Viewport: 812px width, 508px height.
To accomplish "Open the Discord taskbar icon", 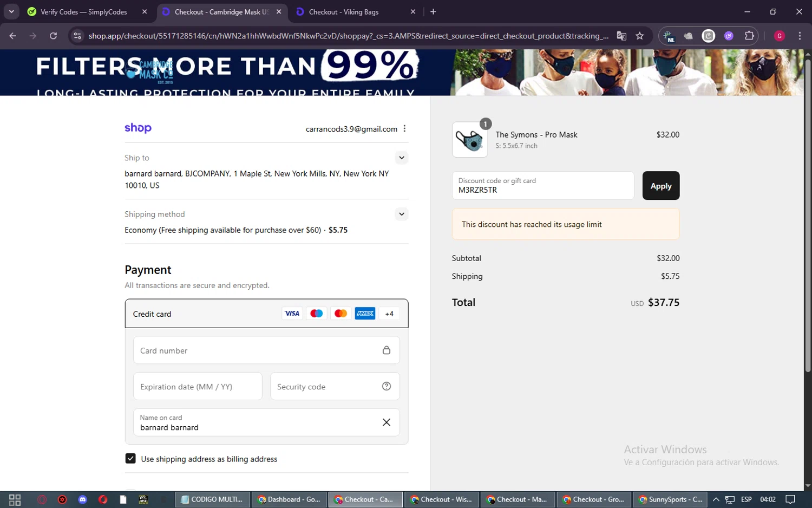I will 82,499.
